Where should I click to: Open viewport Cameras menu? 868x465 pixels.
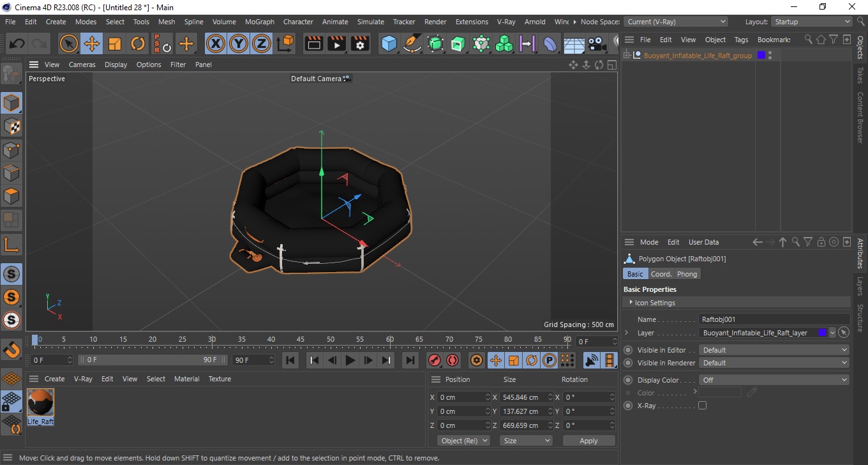pos(82,65)
